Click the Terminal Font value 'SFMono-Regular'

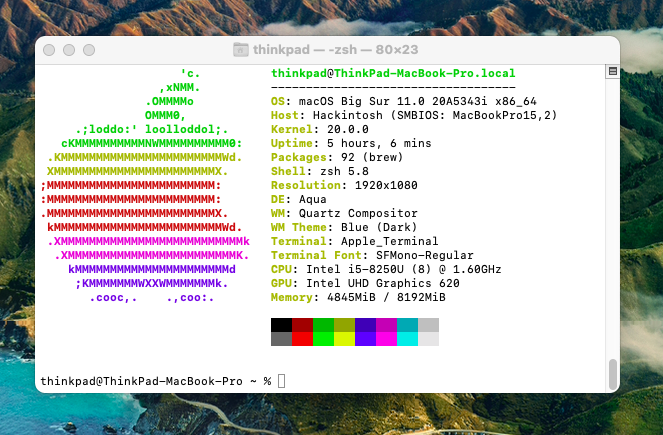point(425,255)
